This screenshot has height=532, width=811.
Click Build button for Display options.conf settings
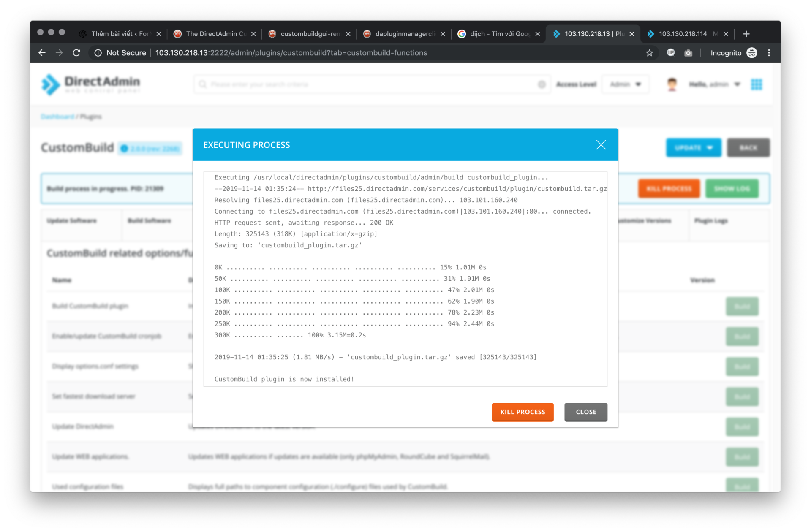742,366
